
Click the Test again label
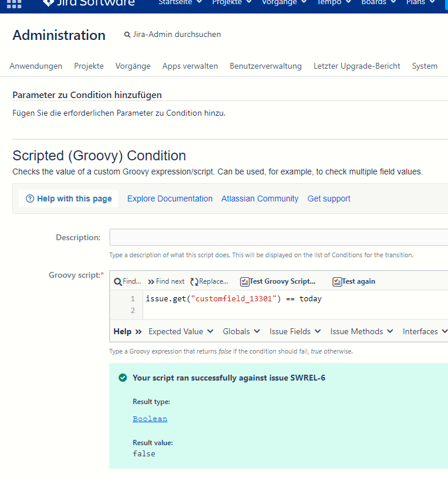point(359,281)
